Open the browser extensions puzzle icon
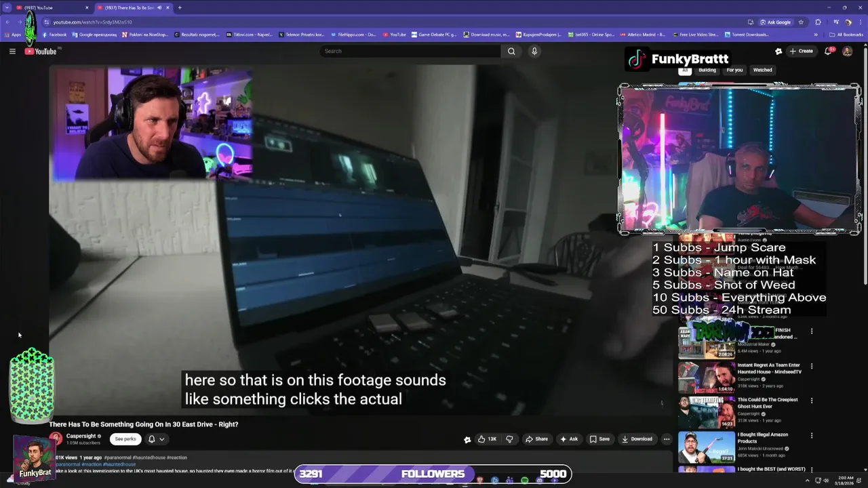Image resolution: width=868 pixels, height=488 pixels. coord(818,22)
